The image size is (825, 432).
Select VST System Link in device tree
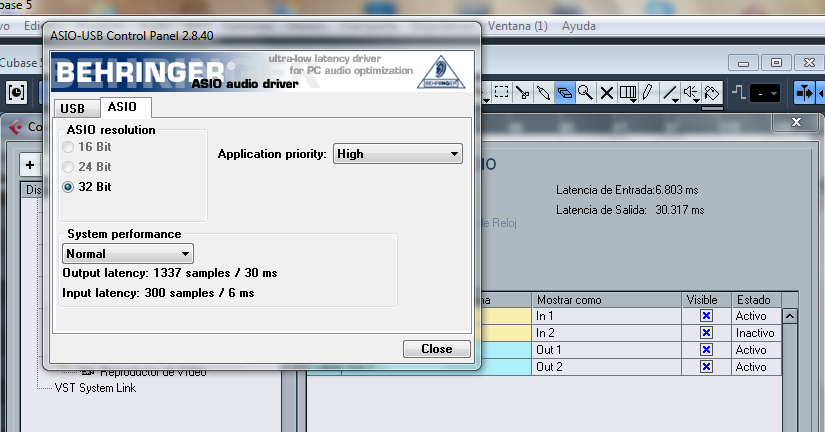coord(95,388)
